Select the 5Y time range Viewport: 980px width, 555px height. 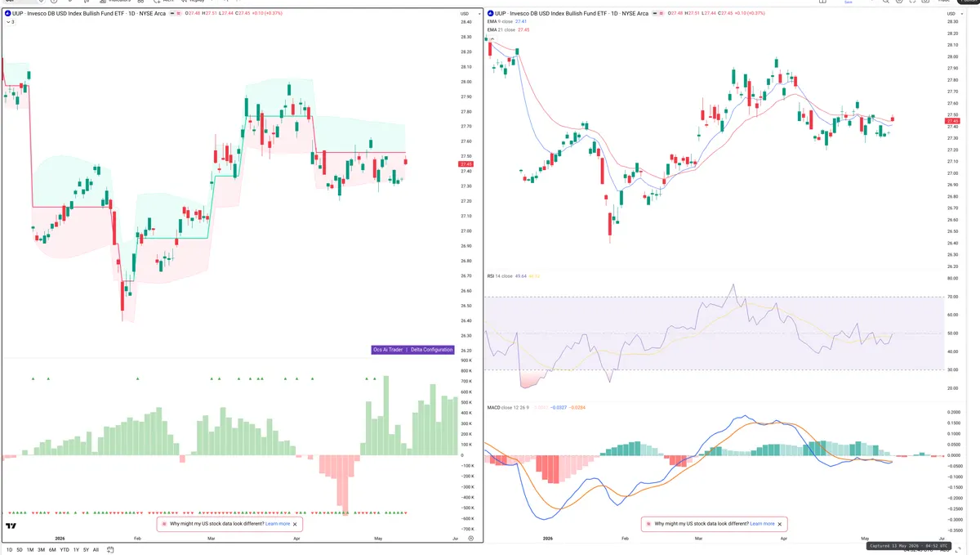(86, 550)
